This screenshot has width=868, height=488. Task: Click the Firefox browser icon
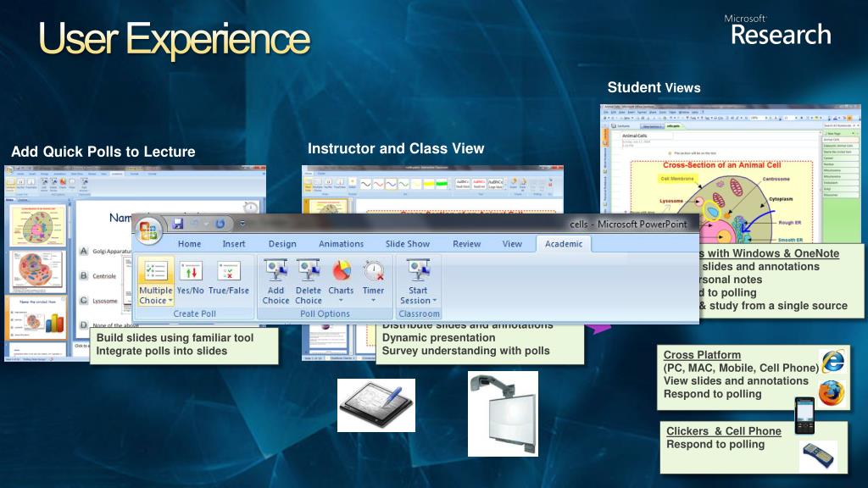832,392
